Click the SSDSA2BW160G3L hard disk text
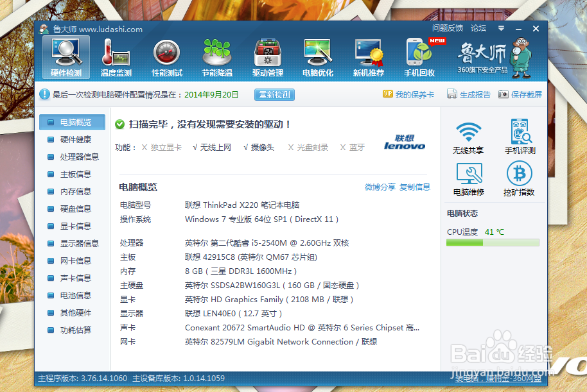Screen dimensions: 587x392 point(272,285)
